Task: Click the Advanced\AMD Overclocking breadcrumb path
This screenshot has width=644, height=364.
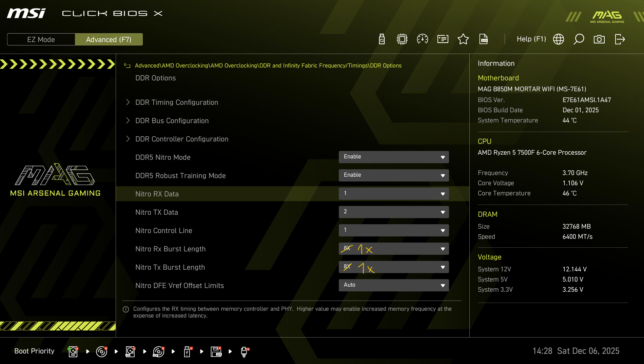Action: (268, 65)
